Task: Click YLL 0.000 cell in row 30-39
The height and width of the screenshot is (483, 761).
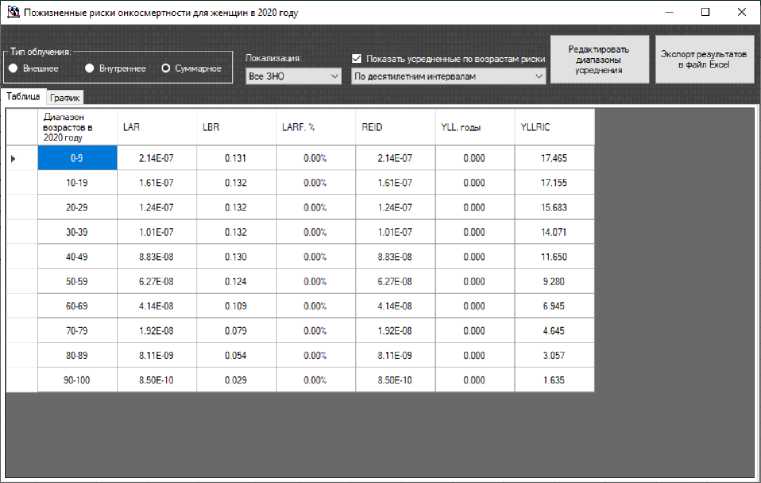Action: pyautogui.click(x=475, y=232)
